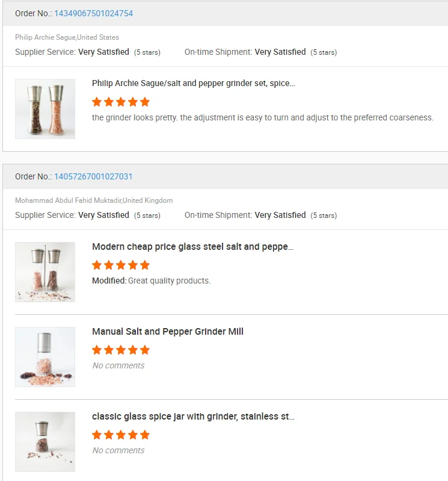The width and height of the screenshot is (448, 481).
Task: Click first order's Supplier Service Very Satisfied rating
Action: coord(103,52)
